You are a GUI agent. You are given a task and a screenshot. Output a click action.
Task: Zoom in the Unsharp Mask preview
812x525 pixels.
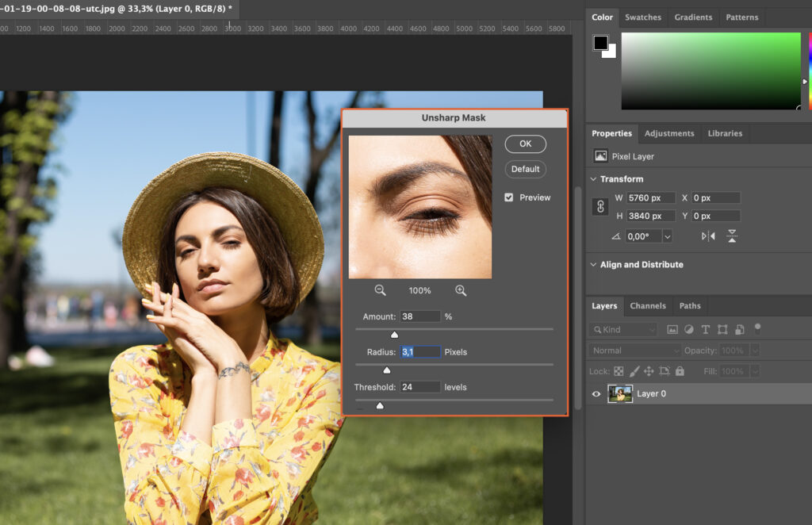(x=461, y=290)
